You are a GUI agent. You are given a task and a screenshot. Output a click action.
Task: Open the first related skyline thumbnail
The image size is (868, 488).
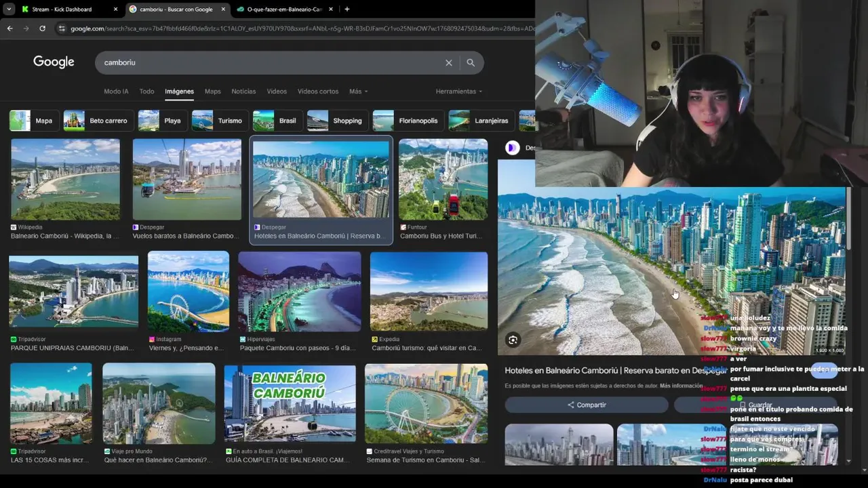559,445
